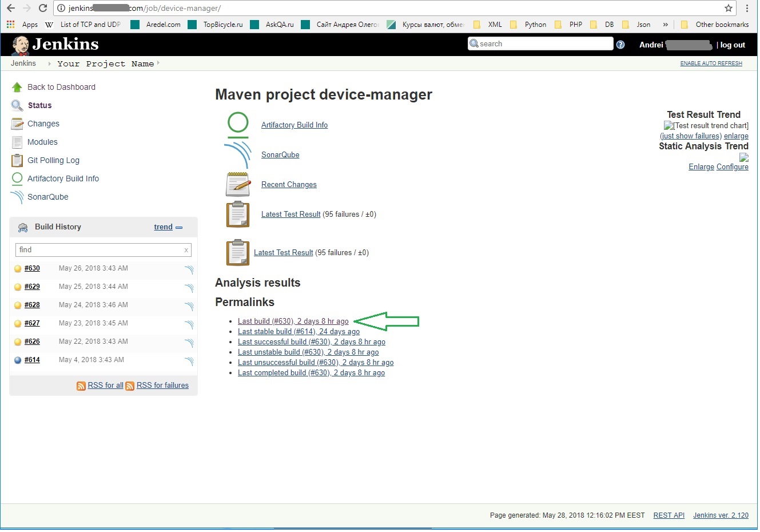This screenshot has height=532, width=760.
Task: Open the Apps bookmarks shortcut
Action: [22, 25]
